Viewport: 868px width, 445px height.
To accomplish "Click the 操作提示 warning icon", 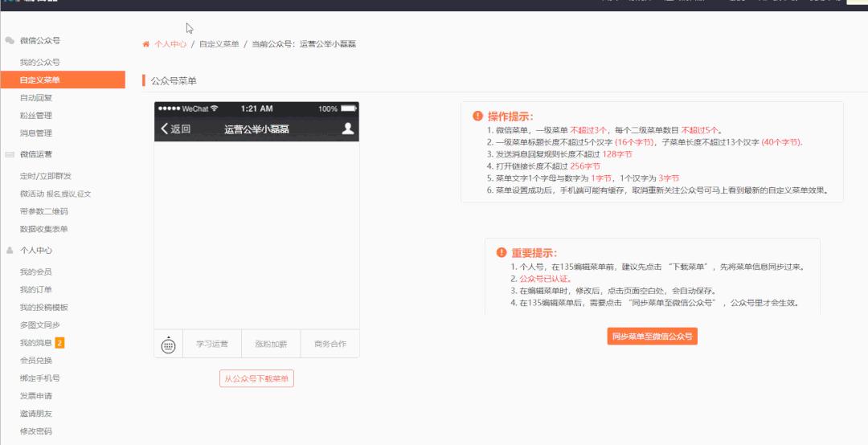I will click(477, 116).
